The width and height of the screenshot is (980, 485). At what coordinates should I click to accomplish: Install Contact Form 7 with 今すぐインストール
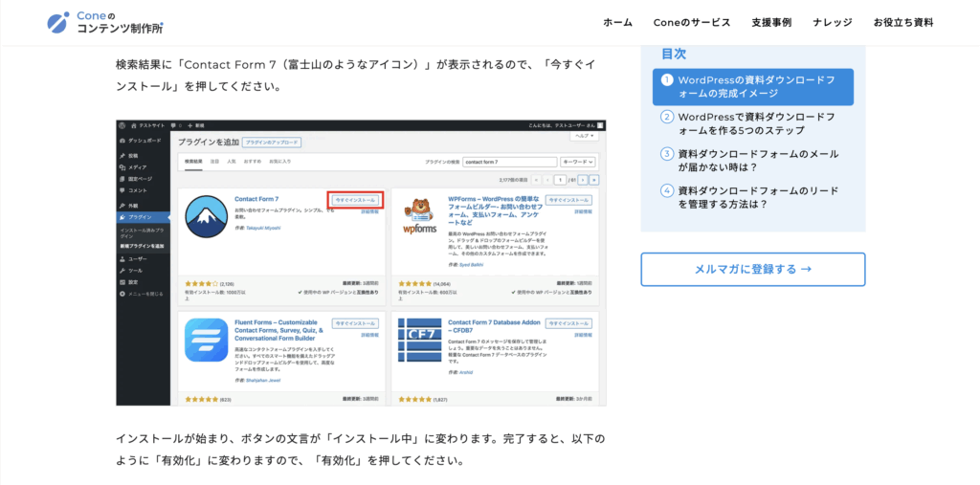coord(356,201)
